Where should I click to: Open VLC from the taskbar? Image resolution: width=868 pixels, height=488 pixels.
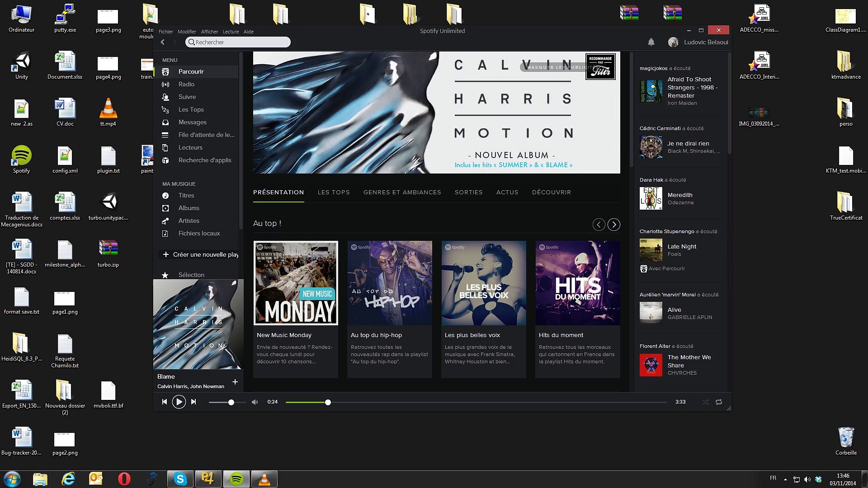click(x=264, y=479)
